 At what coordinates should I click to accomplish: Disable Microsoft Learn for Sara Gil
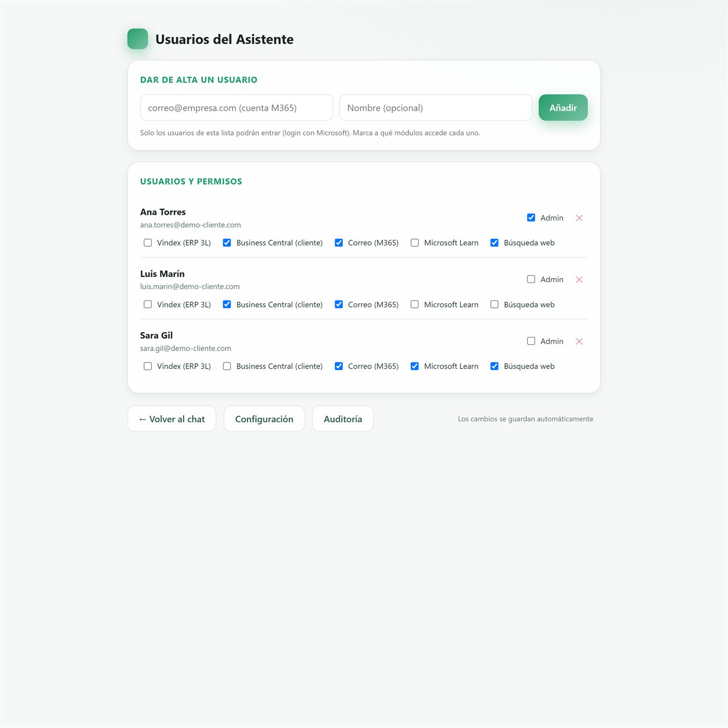tap(415, 366)
